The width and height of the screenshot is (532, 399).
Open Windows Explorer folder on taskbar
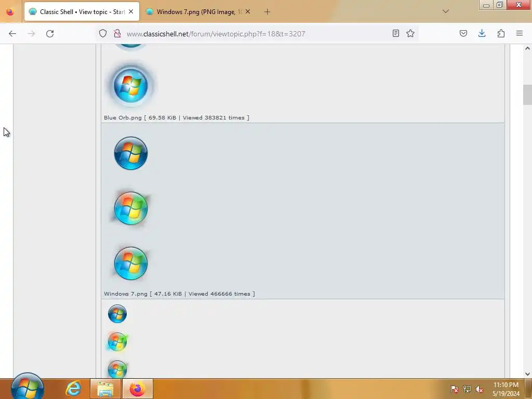pos(105,389)
